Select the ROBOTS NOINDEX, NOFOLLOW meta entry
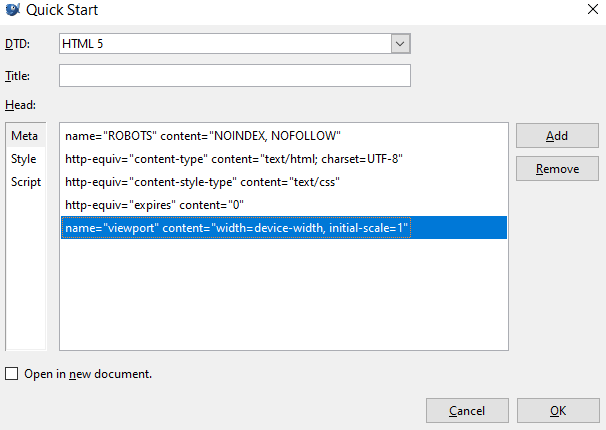The width and height of the screenshot is (606, 430). [x=203, y=135]
